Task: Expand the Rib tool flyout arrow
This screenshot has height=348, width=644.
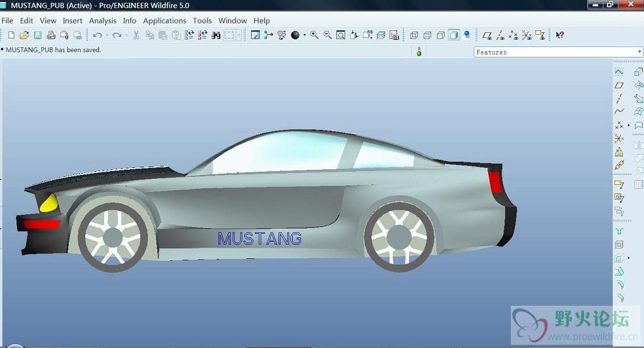Action: tap(629, 258)
